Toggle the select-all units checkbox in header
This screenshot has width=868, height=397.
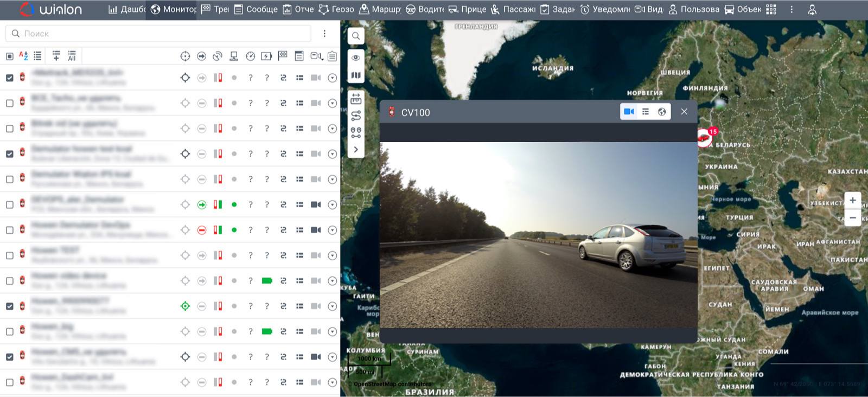point(10,56)
